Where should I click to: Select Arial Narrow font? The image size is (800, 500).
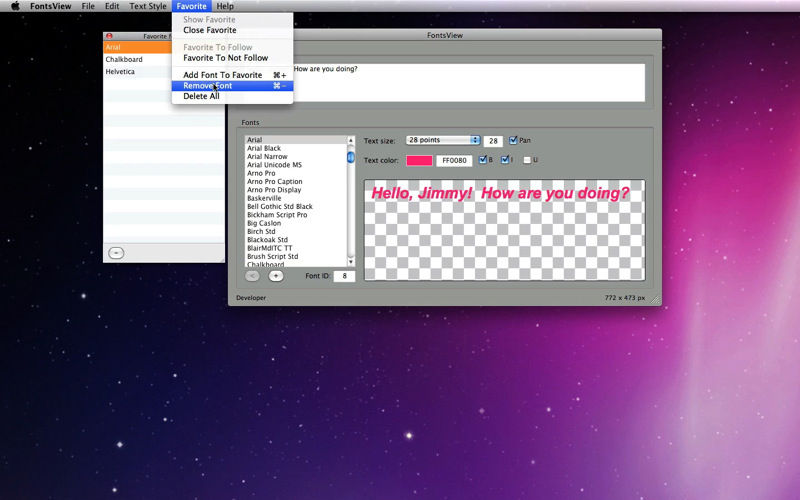(296, 157)
